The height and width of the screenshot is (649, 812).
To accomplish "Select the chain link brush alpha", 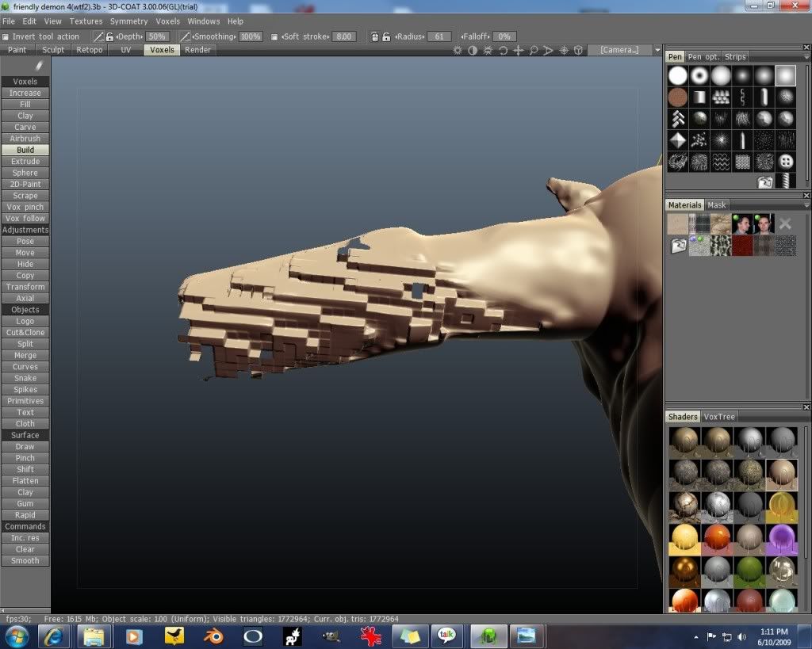I will (x=742, y=97).
